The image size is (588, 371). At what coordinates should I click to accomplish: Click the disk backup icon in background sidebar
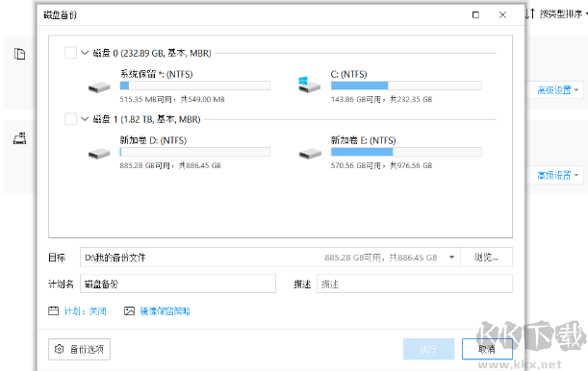click(x=19, y=138)
